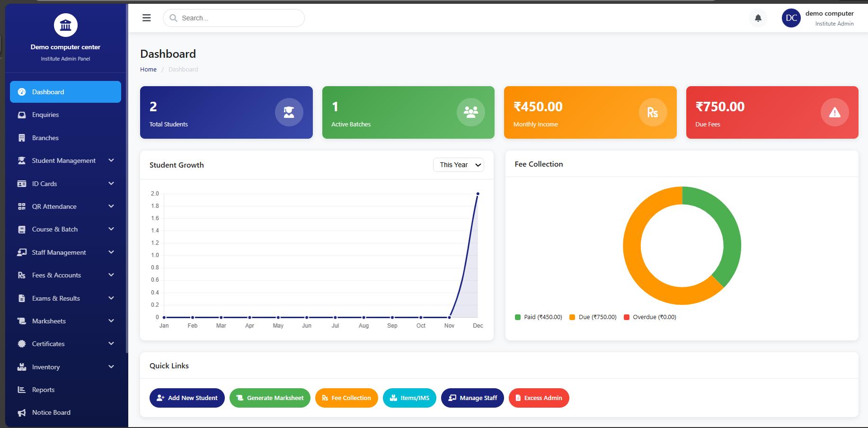Viewport: 868px width, 428px height.
Task: Click the Rs icon on Monthly Income card
Action: [x=653, y=112]
